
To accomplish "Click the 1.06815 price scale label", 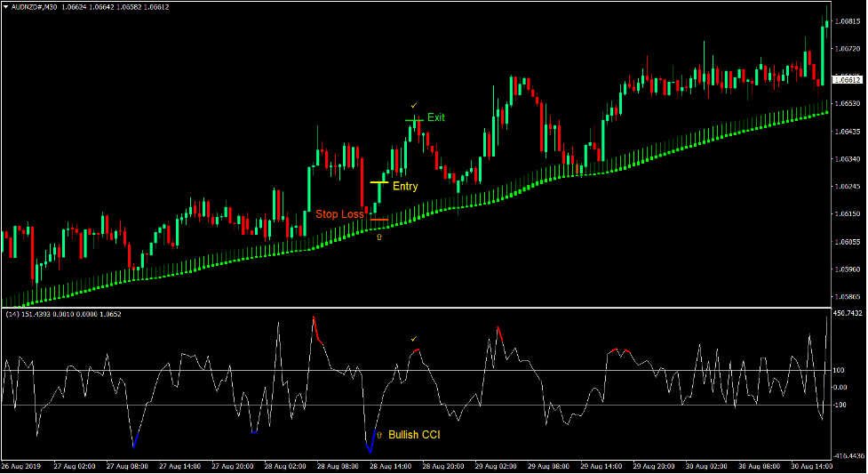I will click(x=850, y=23).
